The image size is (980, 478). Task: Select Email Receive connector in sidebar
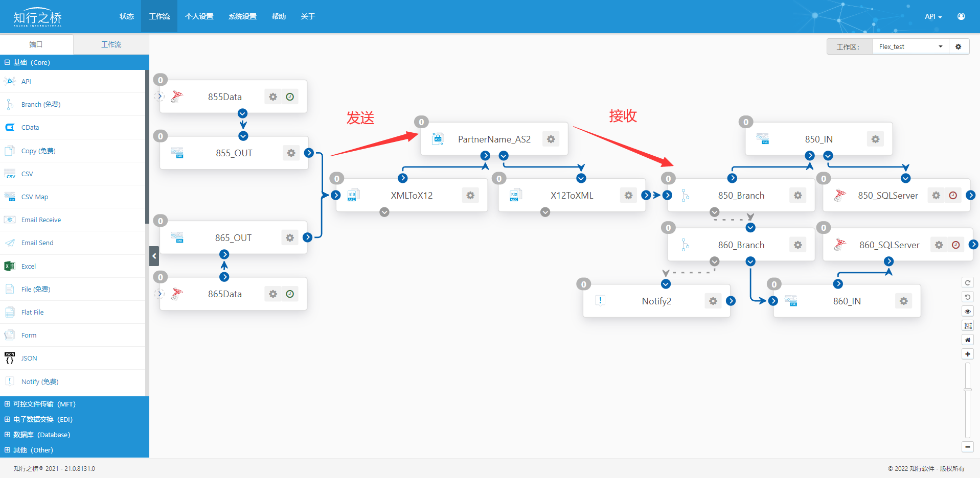pos(73,220)
